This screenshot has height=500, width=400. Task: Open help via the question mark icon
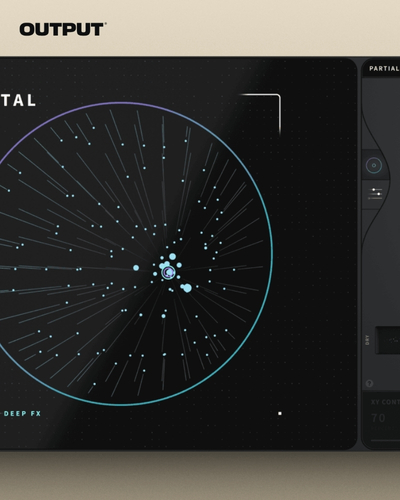tap(369, 383)
